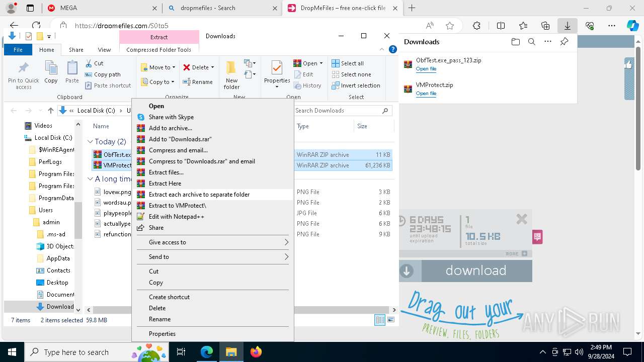Switch to large icons view in Explorer
Screen dimensions: 644x362
tap(391, 320)
